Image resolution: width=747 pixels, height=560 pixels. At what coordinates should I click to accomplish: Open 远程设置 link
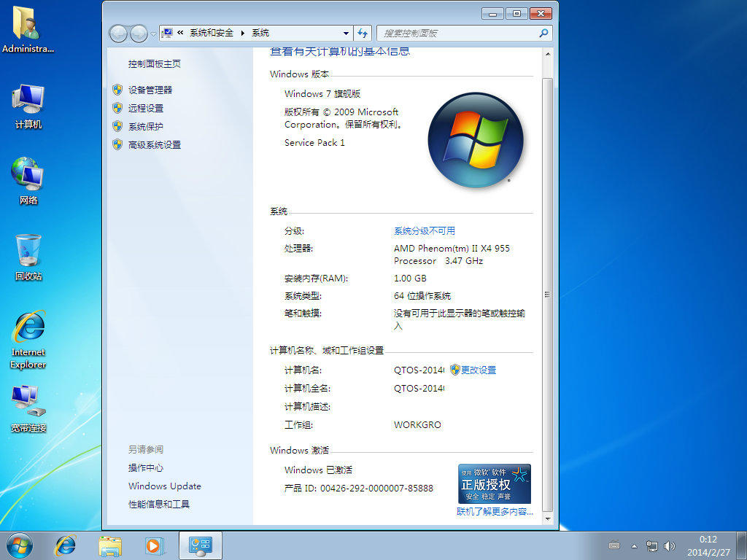click(x=146, y=108)
